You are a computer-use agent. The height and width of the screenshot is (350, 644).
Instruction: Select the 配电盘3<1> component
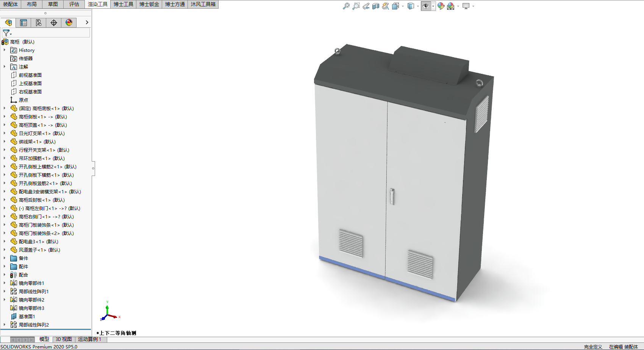point(39,242)
